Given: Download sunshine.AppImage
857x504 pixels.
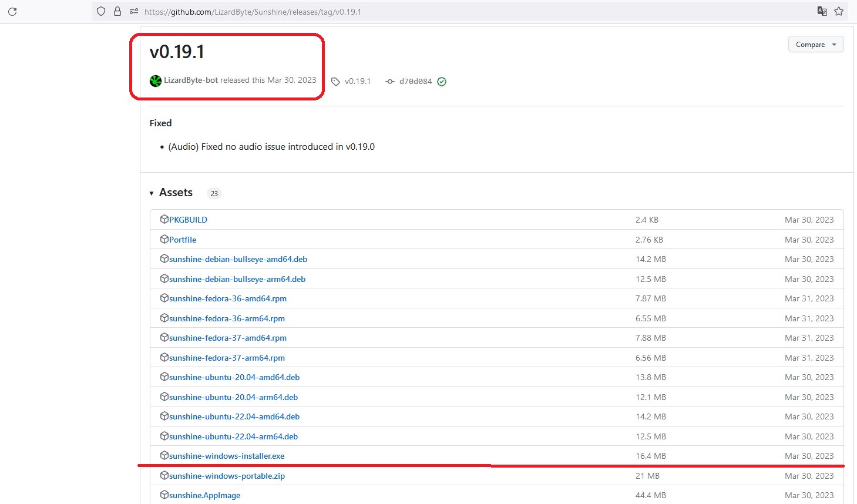Looking at the screenshot, I should (204, 495).
